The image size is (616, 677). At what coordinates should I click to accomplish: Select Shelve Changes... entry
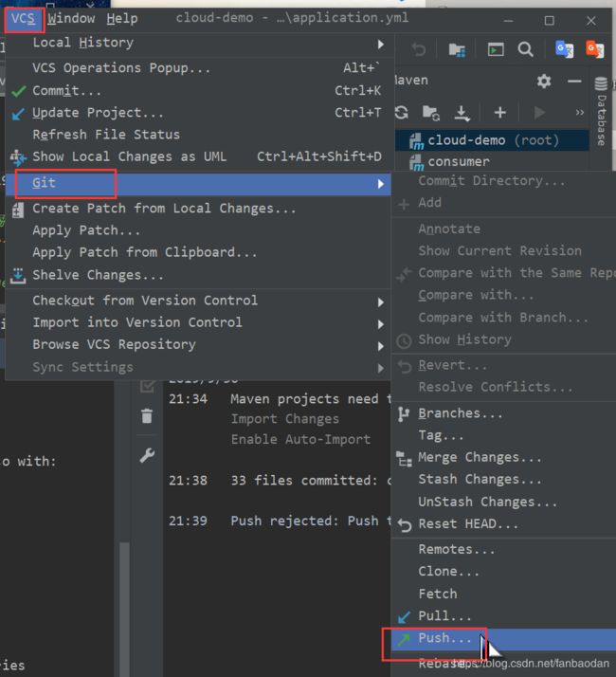click(198, 275)
